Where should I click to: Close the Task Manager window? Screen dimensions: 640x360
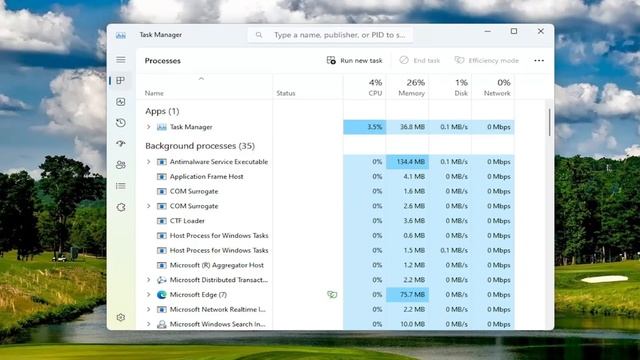pos(541,31)
